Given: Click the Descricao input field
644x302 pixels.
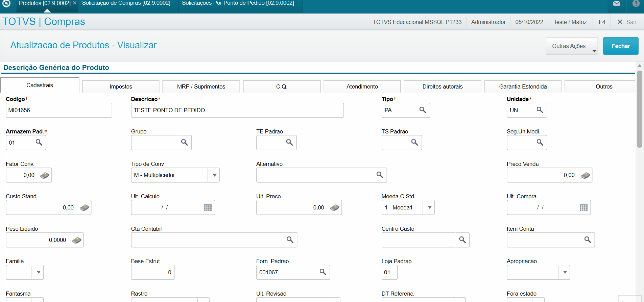Looking at the screenshot, I should tap(237, 110).
